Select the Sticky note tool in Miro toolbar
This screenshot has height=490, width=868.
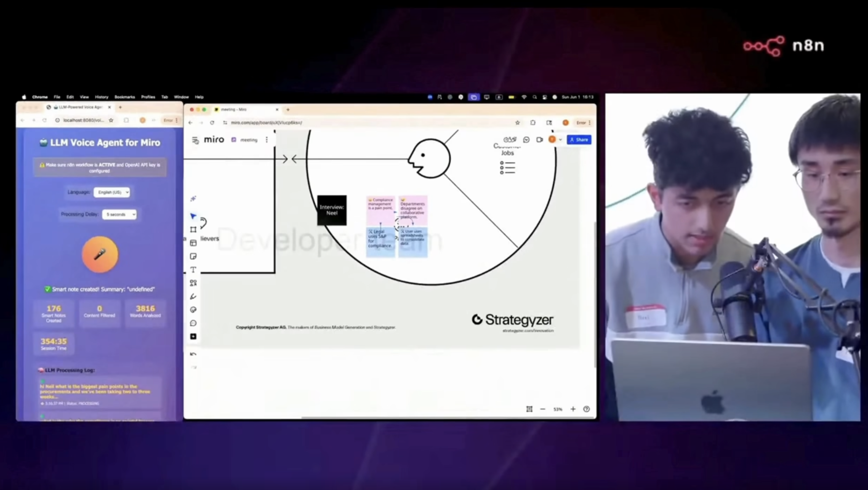[x=193, y=257]
